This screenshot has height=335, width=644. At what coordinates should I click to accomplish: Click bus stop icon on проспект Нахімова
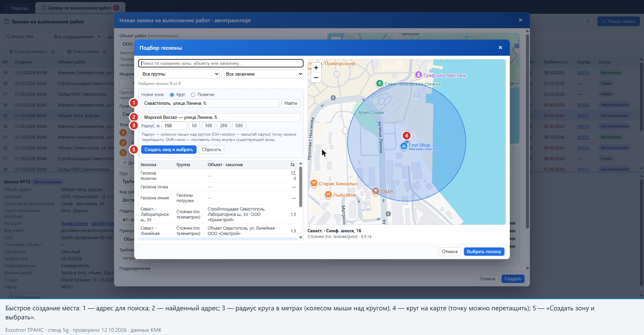(333, 98)
